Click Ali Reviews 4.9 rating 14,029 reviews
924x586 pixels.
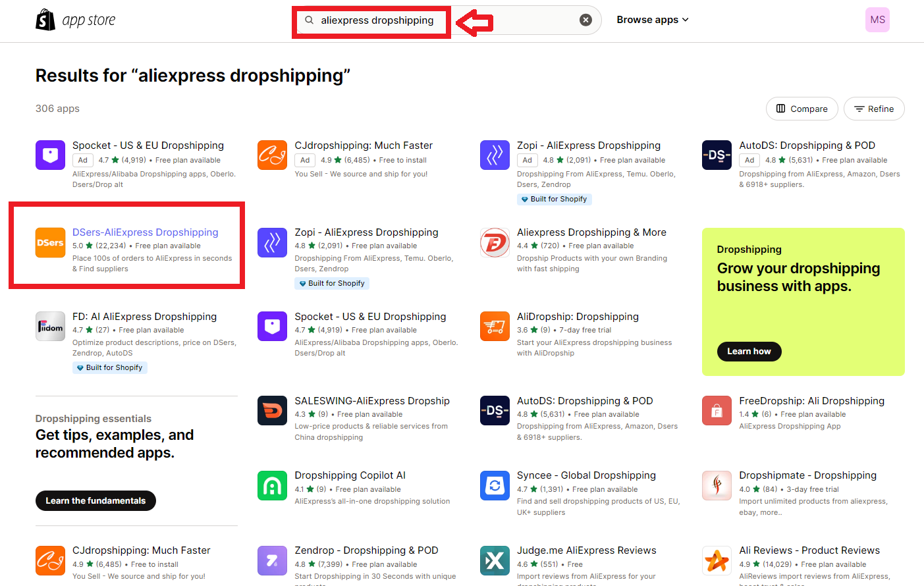click(765, 564)
